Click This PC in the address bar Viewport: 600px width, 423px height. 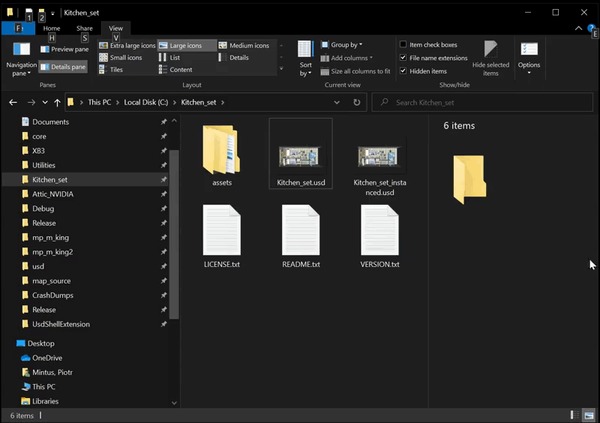[99, 103]
